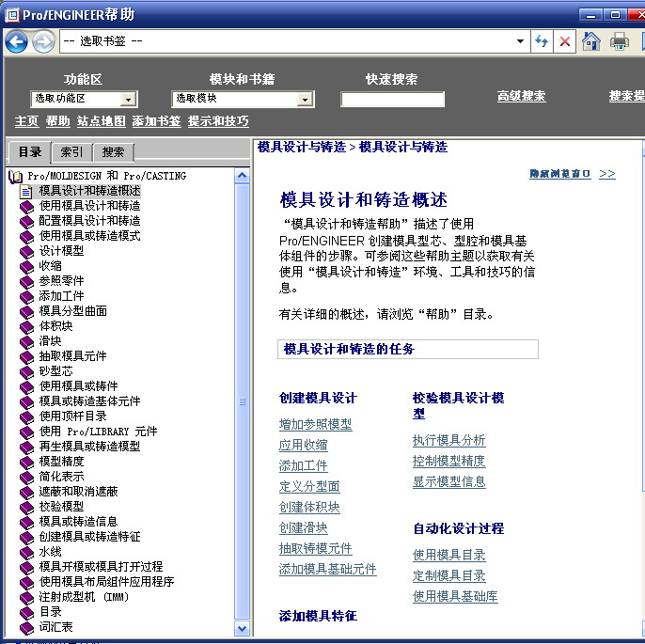The height and width of the screenshot is (644, 645).
Task: Switch to the 索引 tab
Action: click(x=71, y=152)
